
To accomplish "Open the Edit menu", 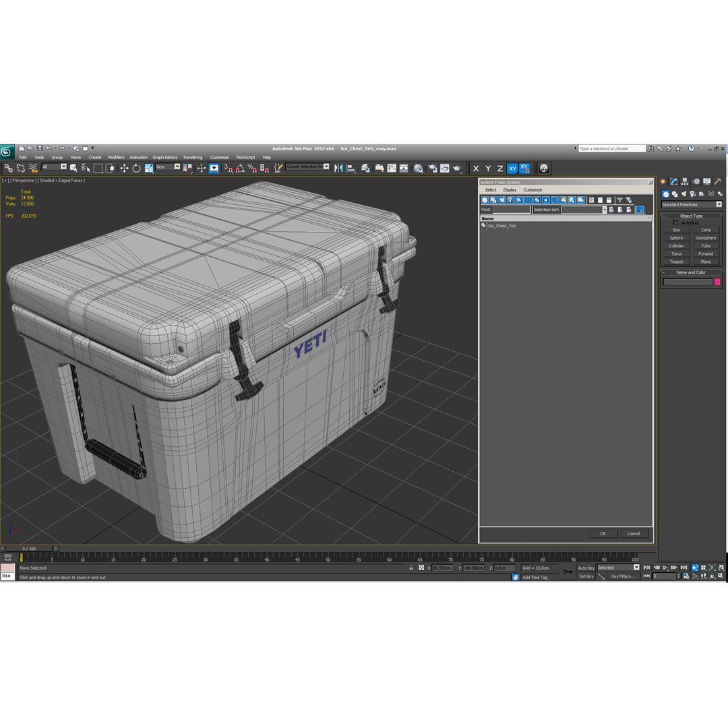I will pyautogui.click(x=23, y=157).
